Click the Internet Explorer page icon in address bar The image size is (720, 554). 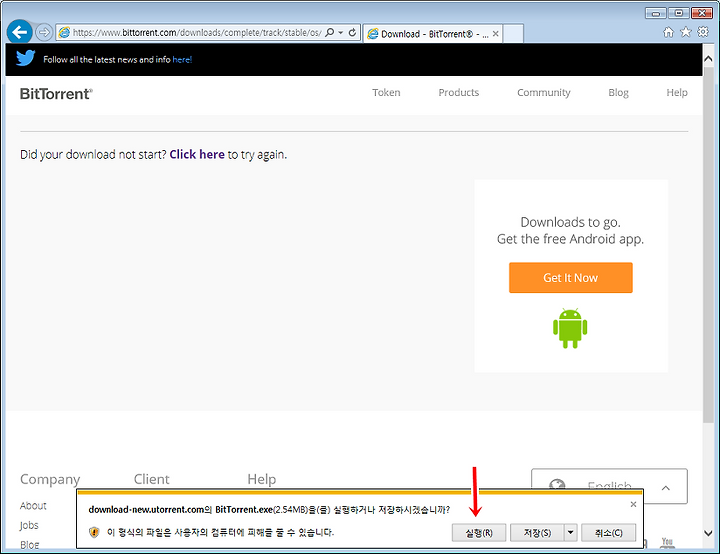point(64,33)
